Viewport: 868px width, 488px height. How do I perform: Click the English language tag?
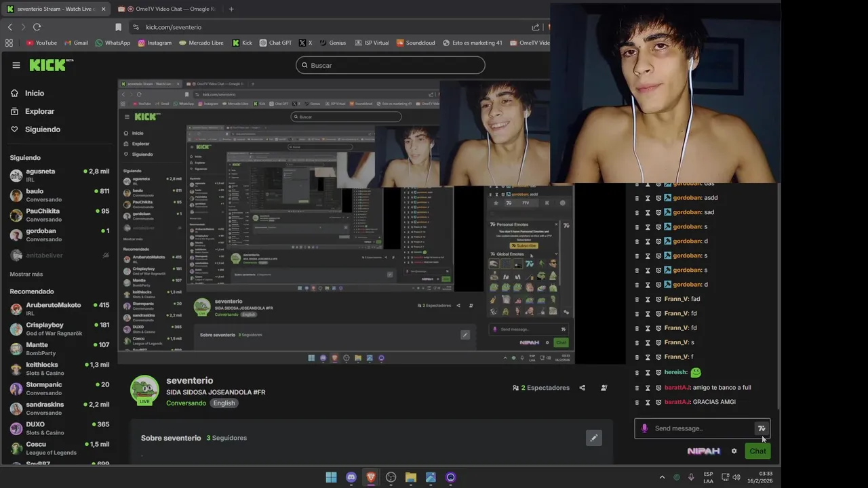click(224, 403)
